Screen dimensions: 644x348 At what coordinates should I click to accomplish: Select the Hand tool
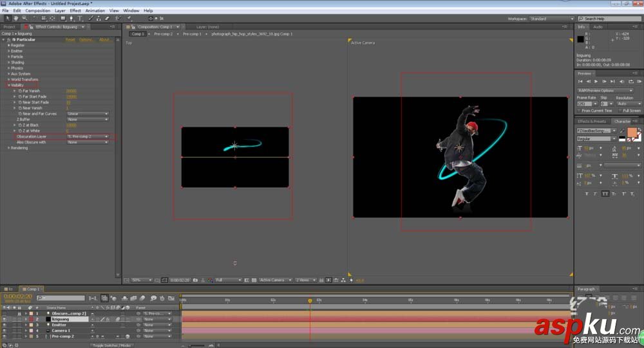point(16,19)
